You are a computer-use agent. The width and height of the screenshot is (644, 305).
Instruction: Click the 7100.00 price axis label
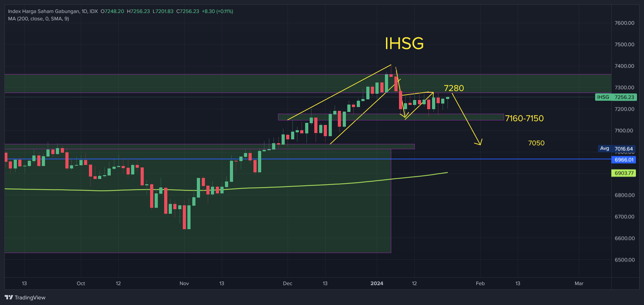[x=624, y=131]
